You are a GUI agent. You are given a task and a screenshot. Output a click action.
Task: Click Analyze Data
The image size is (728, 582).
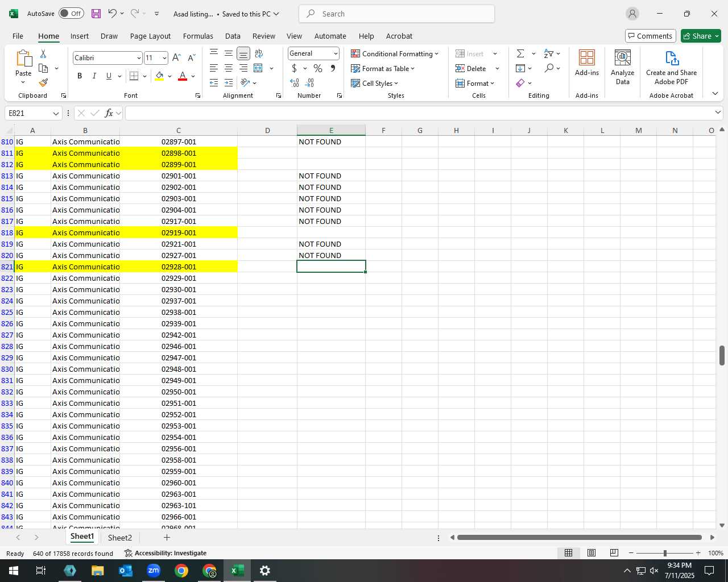(623, 67)
